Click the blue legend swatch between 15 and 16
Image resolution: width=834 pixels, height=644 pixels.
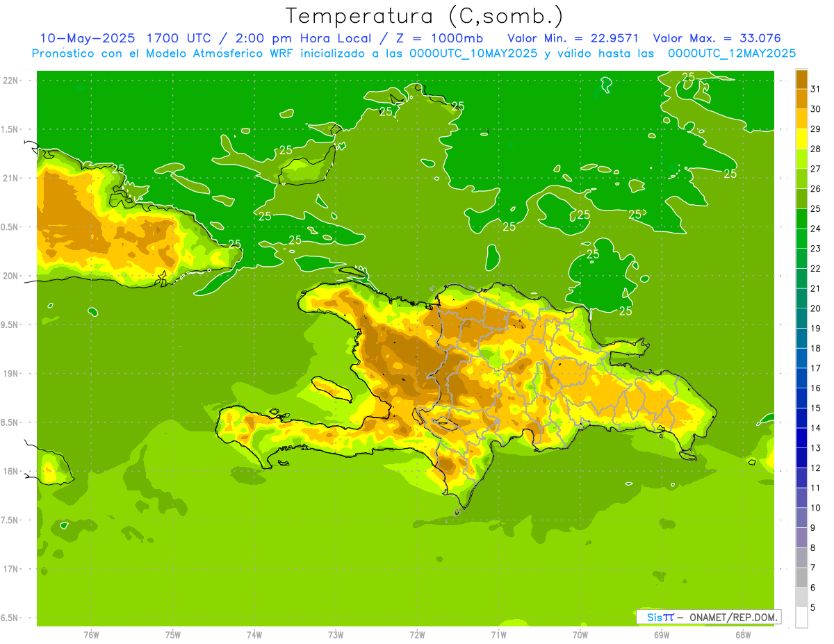click(801, 398)
